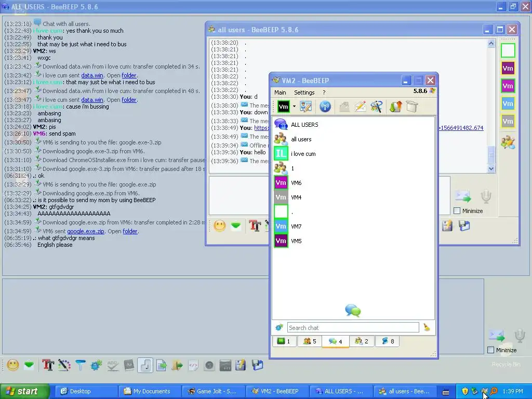Select the 'all users' group chat
The image size is (532, 399).
[x=353, y=139]
